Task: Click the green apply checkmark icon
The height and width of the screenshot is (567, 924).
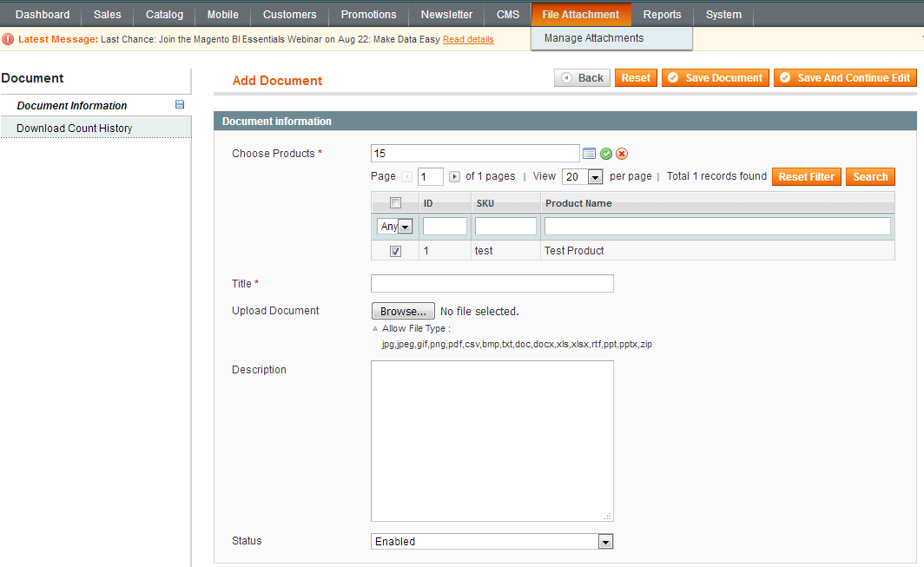Action: click(606, 154)
